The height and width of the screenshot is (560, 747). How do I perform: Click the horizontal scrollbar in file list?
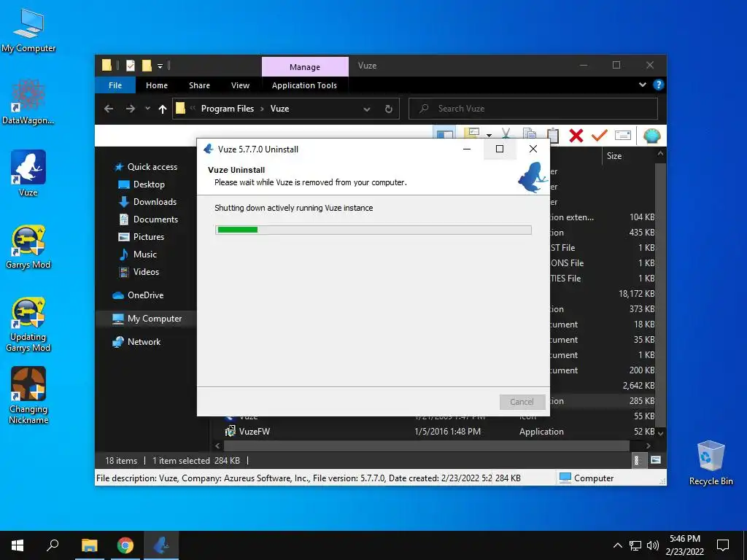pyautogui.click(x=426, y=446)
